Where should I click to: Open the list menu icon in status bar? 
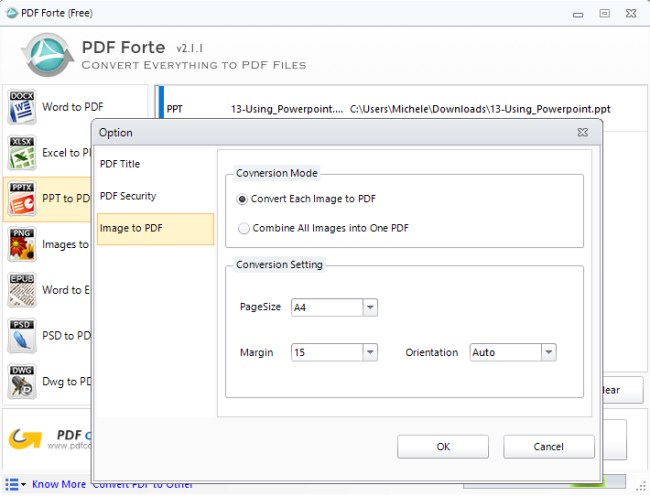[x=15, y=484]
